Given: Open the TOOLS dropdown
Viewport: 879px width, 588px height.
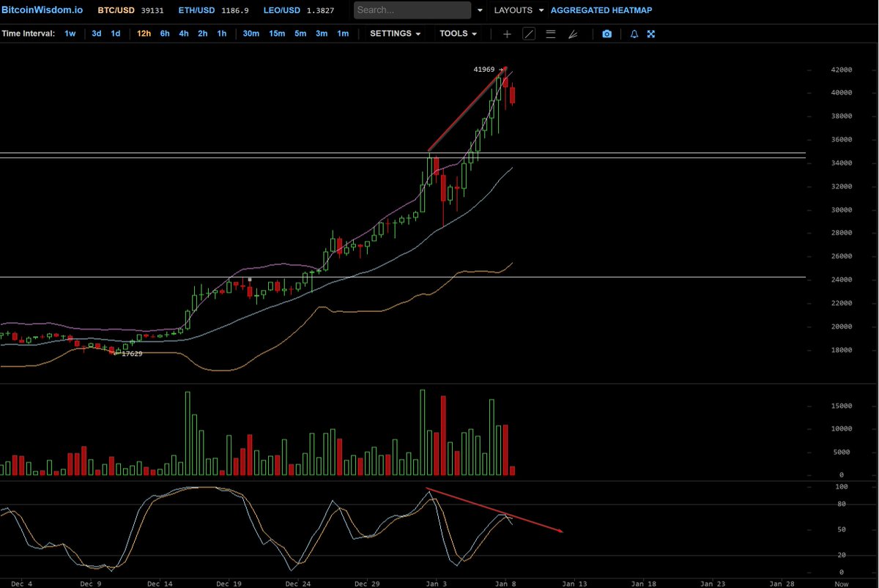Looking at the screenshot, I should (459, 34).
